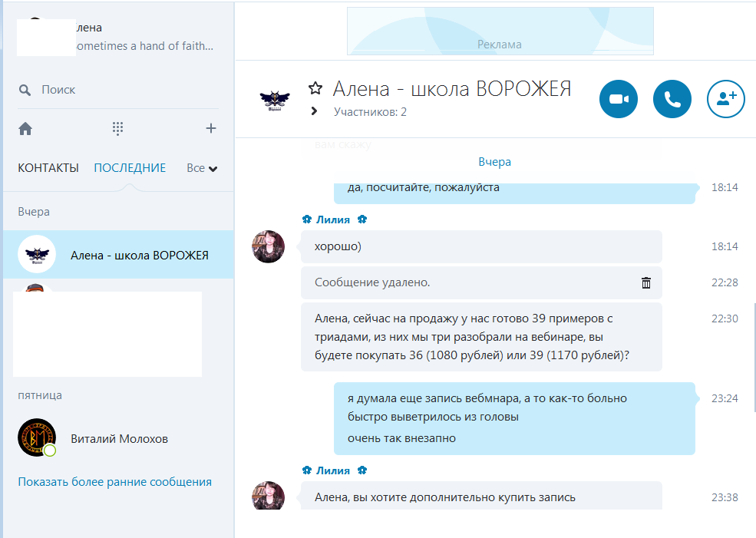
Task: Start a voice call in chat header
Action: (x=672, y=99)
